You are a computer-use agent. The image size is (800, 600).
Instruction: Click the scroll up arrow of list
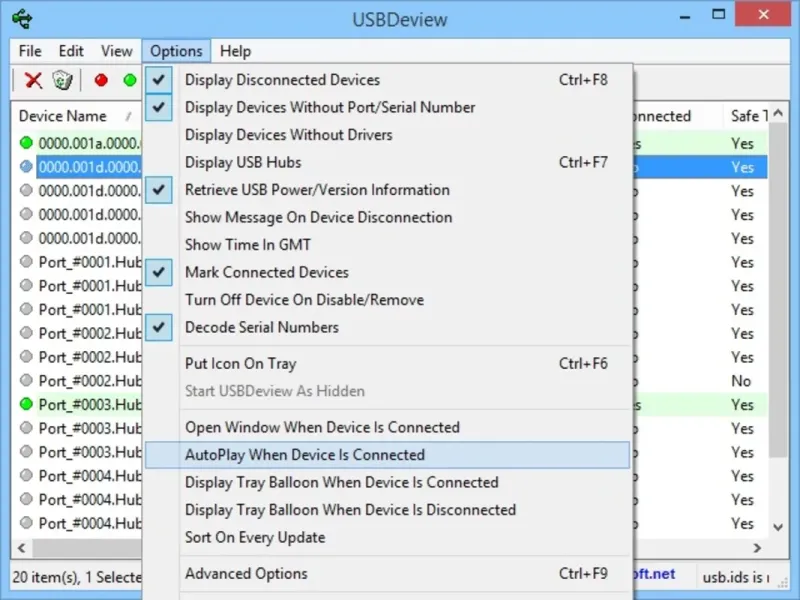778,113
